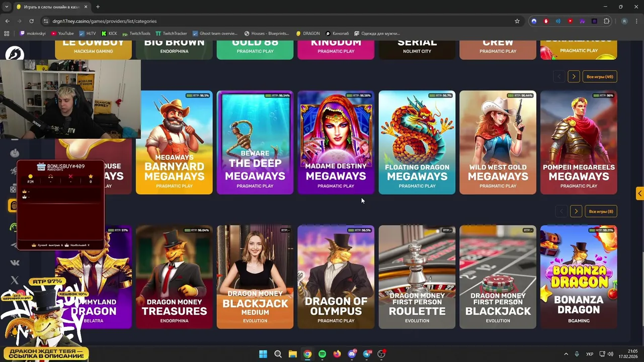Open the bookmarks apps grid icon
The width and height of the screenshot is (644, 362).
tap(7, 34)
